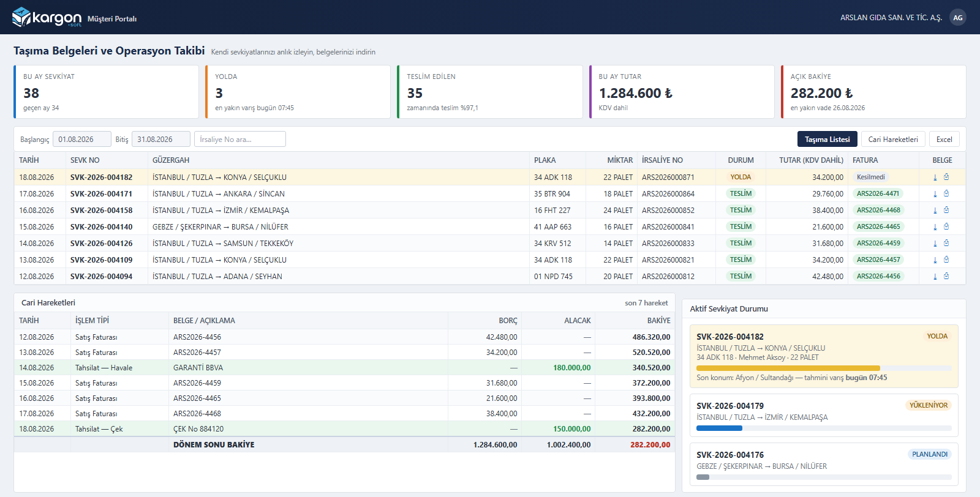
Task: Click the Kargon logo
Action: (47, 18)
